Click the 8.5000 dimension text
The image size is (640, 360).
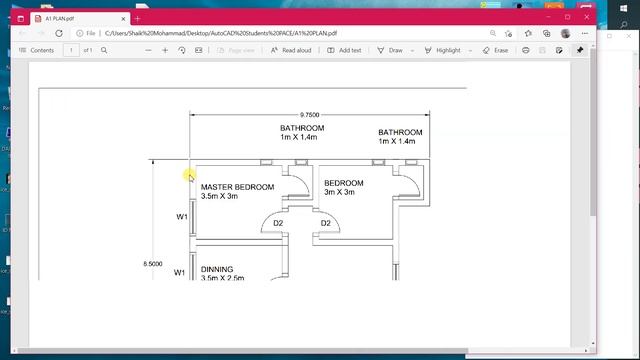[x=153, y=264]
